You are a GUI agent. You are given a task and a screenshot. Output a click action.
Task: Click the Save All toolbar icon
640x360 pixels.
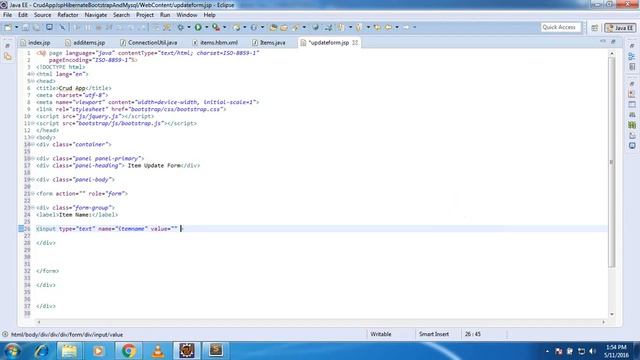point(37,27)
